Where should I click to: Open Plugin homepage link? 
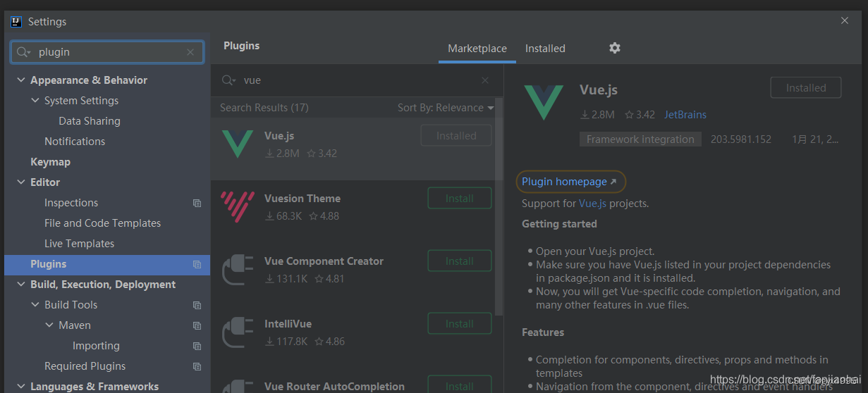[570, 182]
